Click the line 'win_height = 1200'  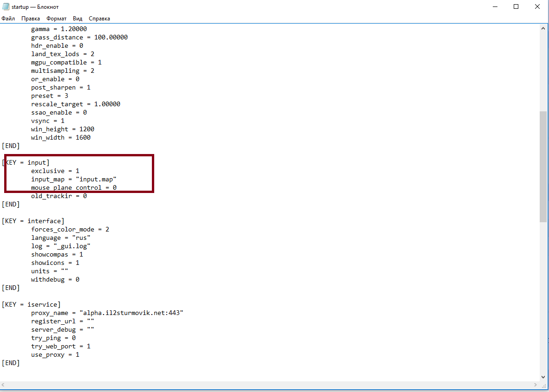tap(63, 129)
